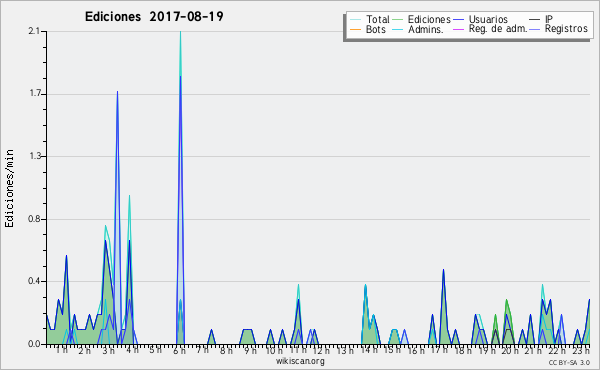The height and width of the screenshot is (370, 600).
Task: Click the '9 h' x-axis label
Action: pos(250,350)
